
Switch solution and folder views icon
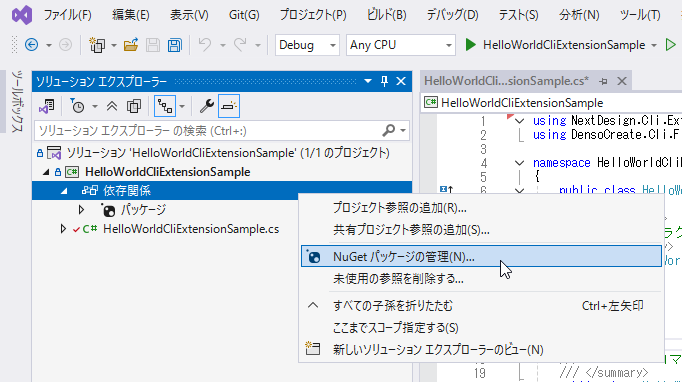coord(47,106)
